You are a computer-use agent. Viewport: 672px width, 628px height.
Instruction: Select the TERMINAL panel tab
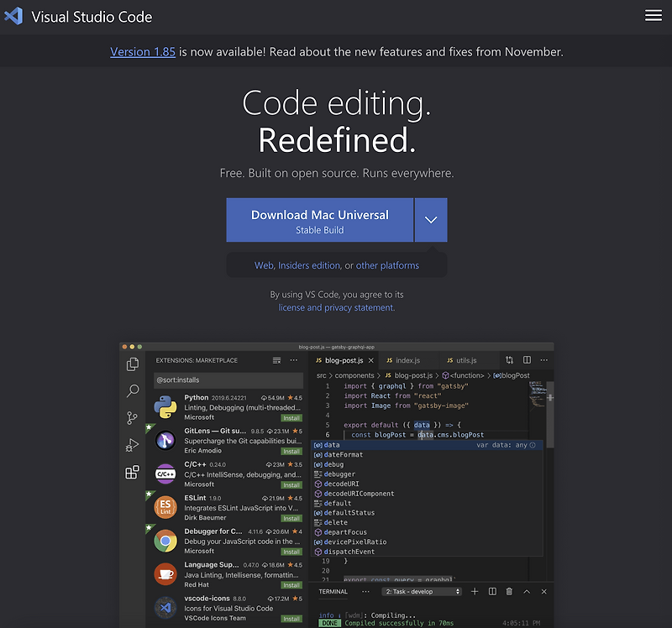(333, 592)
